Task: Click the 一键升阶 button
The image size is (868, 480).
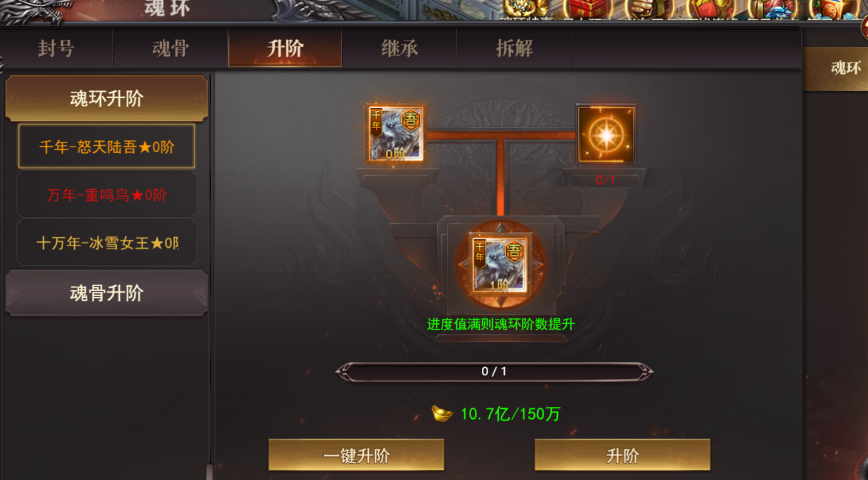Action: (x=356, y=455)
